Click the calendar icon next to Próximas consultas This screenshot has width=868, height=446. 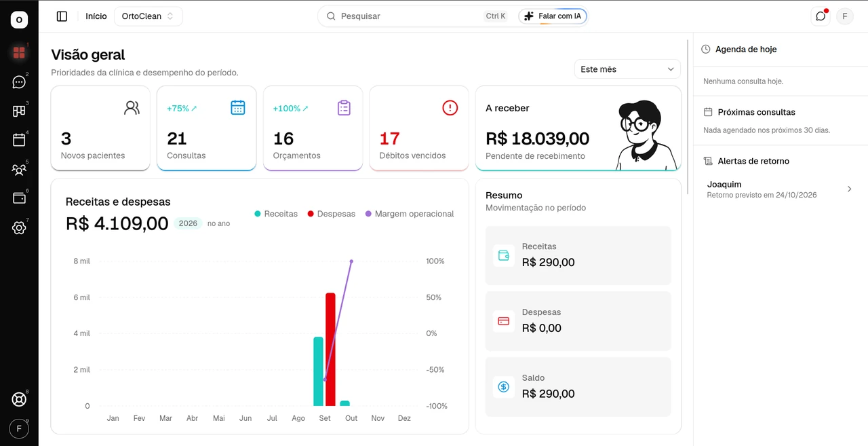point(708,112)
